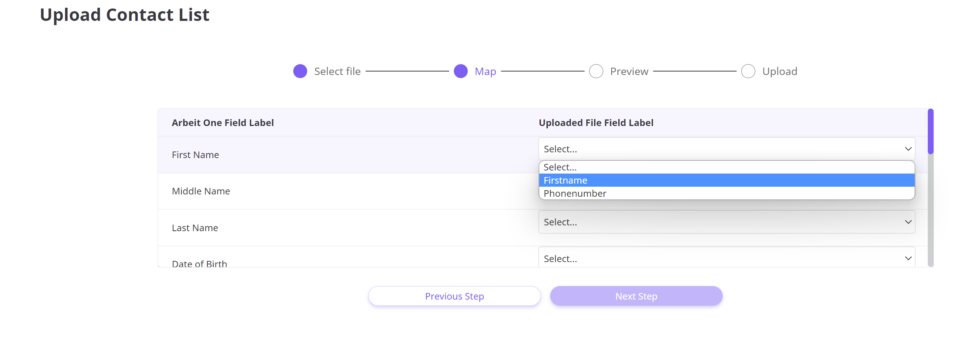Open the First Name field mapping dropdown

(x=727, y=149)
